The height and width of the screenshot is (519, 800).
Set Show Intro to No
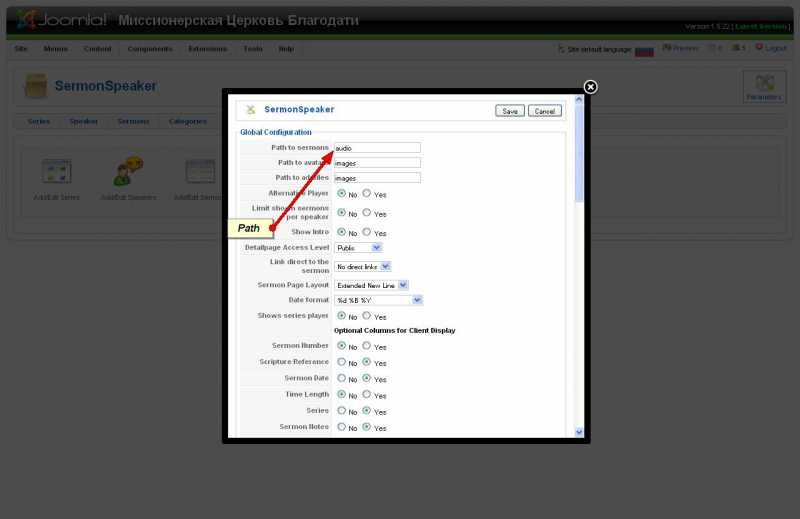pos(341,232)
